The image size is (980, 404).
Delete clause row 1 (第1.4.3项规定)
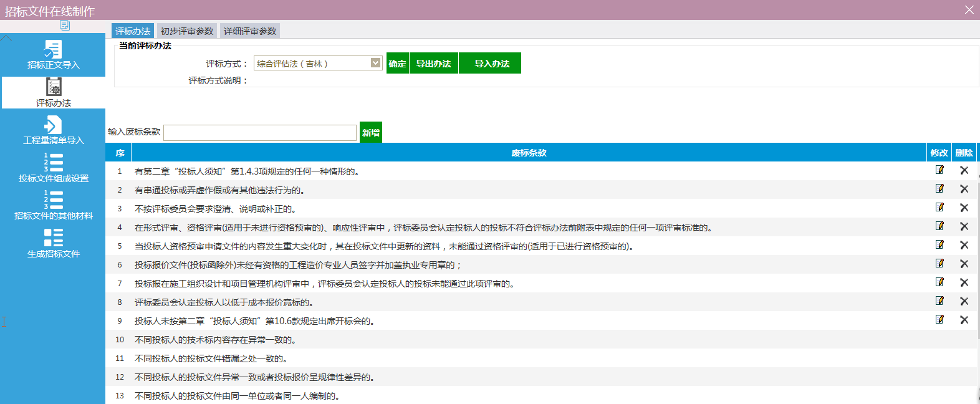tap(964, 170)
